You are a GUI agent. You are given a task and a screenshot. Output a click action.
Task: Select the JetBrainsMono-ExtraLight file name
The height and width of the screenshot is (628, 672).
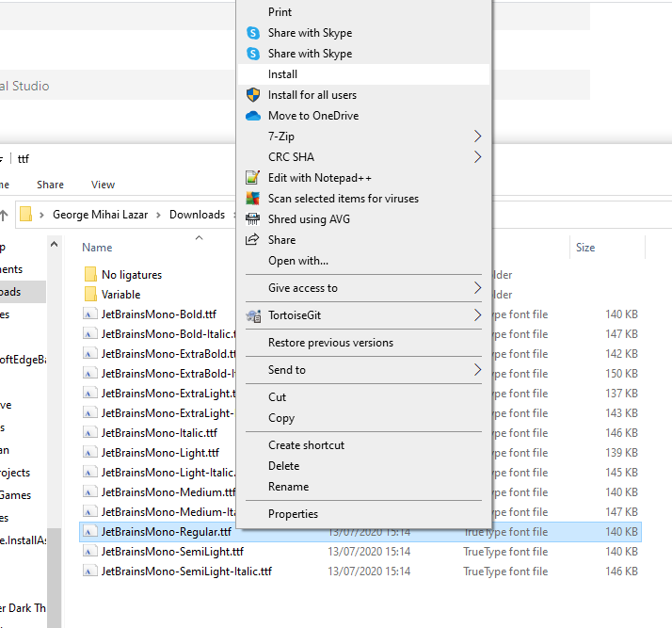(x=168, y=394)
